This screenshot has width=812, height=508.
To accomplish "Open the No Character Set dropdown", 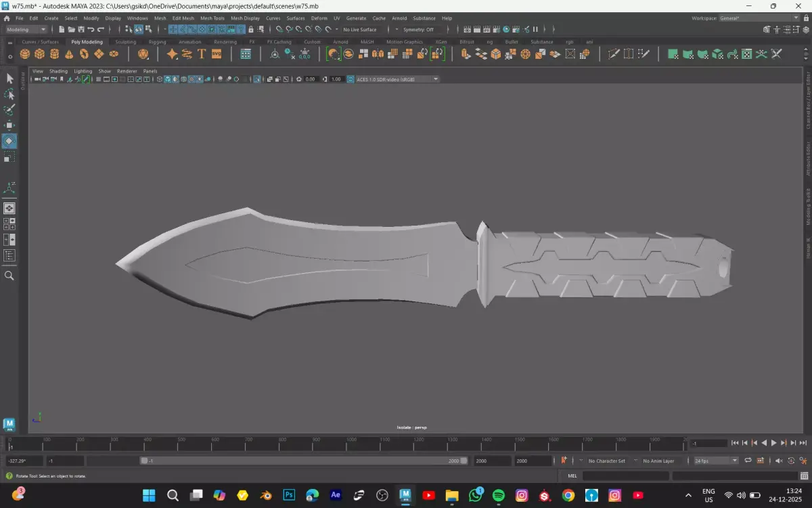I will (607, 461).
